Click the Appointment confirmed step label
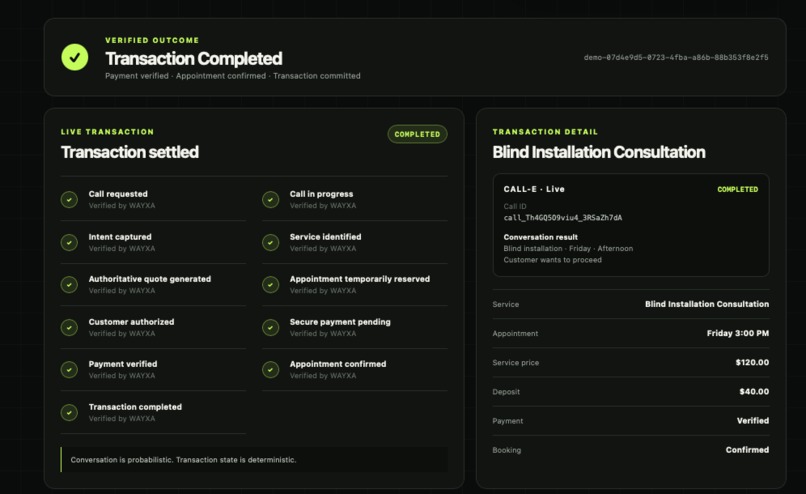806x494 pixels. pos(338,364)
